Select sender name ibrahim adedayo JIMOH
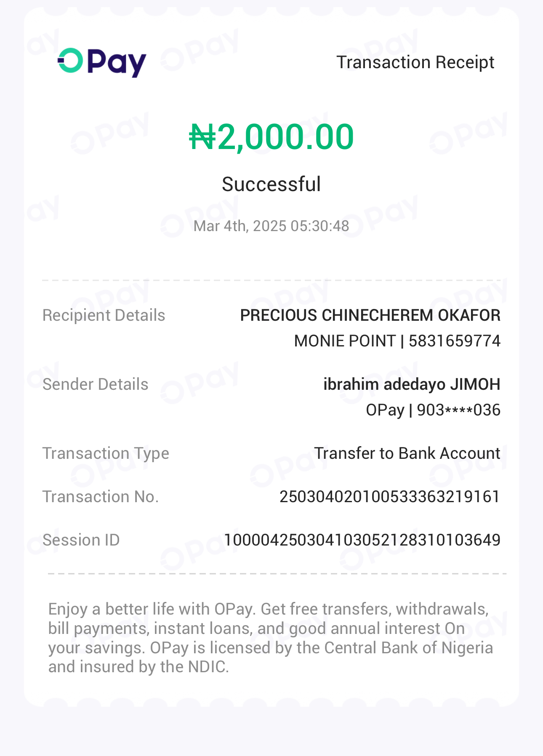Viewport: 543px width, 756px height. coord(412,384)
